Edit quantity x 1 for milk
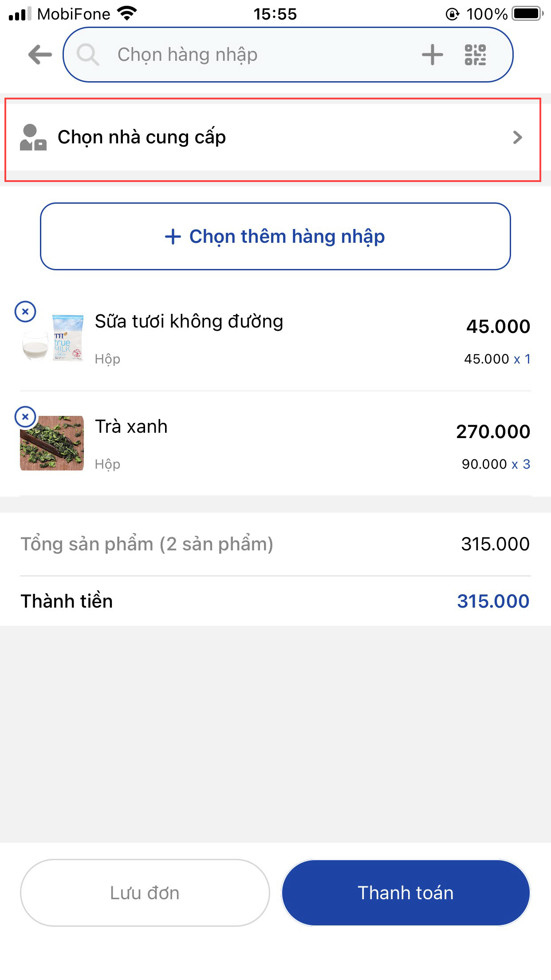Image resolution: width=551 pixels, height=980 pixels. [522, 359]
